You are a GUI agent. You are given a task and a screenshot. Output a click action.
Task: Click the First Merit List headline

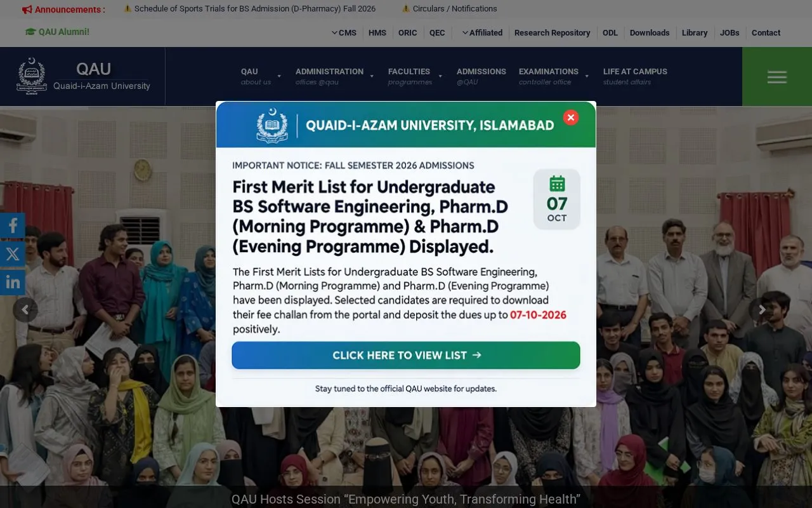[x=370, y=217]
